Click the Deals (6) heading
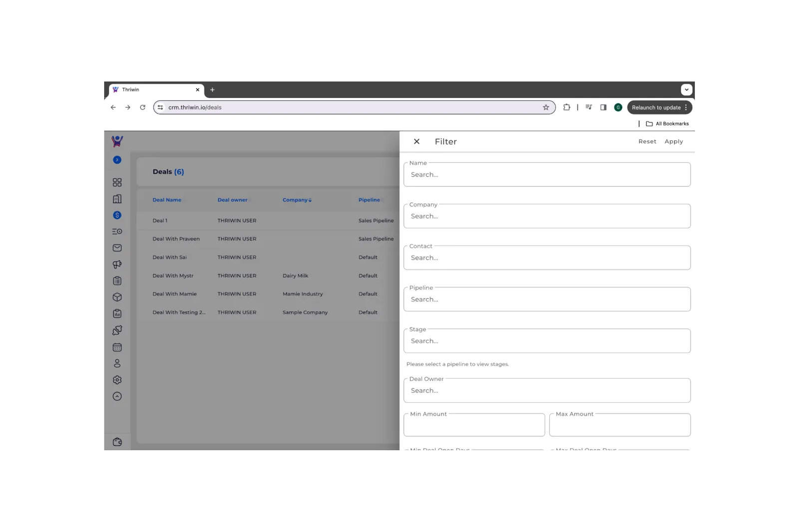Image resolution: width=799 pixels, height=532 pixels. pos(168,172)
